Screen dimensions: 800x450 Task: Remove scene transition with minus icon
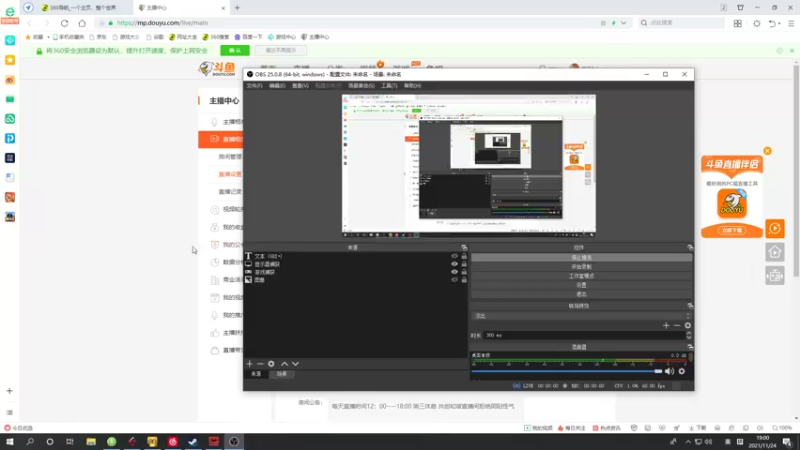click(677, 326)
